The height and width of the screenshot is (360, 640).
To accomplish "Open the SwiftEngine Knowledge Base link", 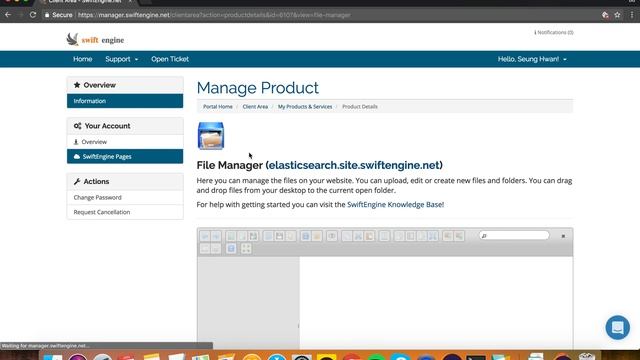I will [395, 204].
